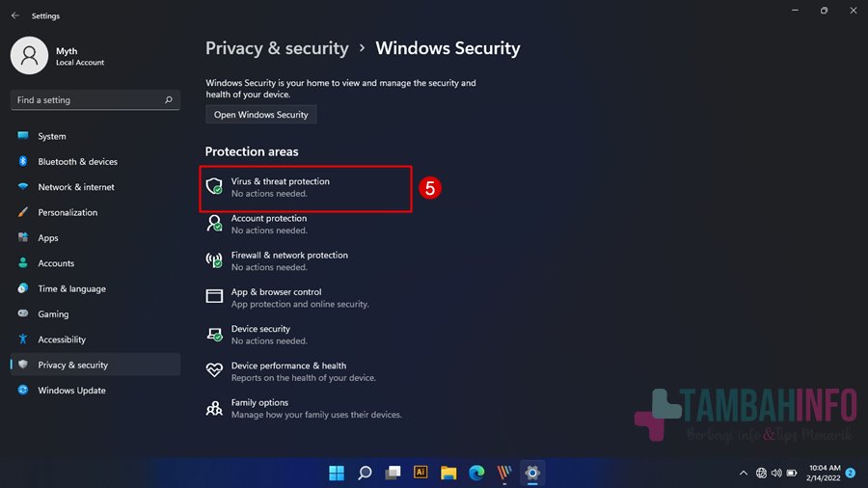Navigate to Privacy & security breadcrumb
868x488 pixels.
pos(278,48)
